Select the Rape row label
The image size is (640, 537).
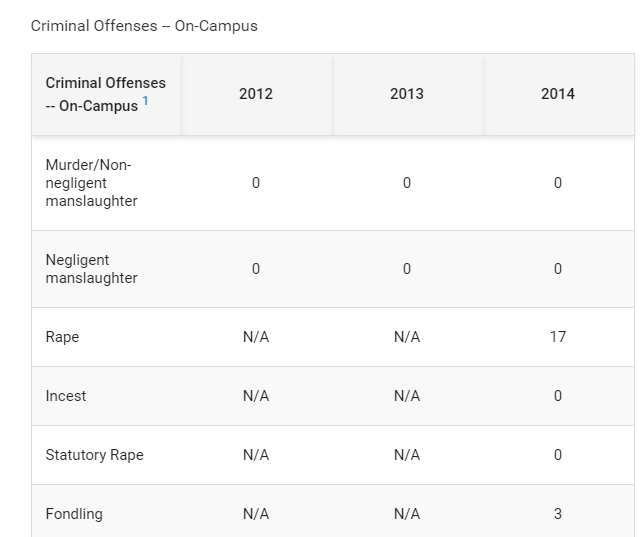click(x=62, y=337)
